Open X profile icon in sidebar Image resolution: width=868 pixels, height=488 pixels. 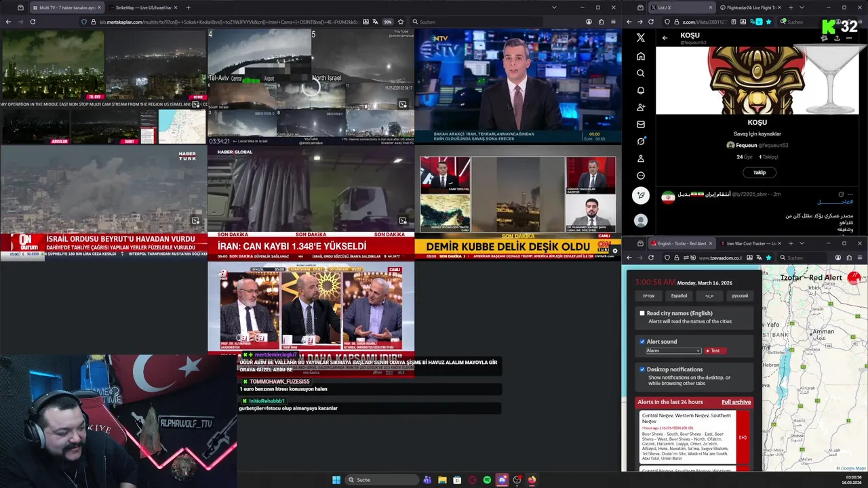click(640, 158)
